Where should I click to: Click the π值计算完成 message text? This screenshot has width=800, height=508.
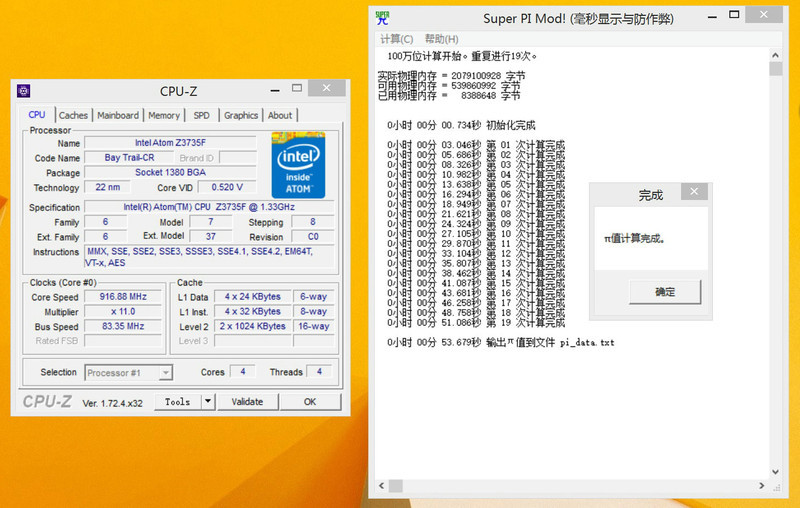[635, 238]
